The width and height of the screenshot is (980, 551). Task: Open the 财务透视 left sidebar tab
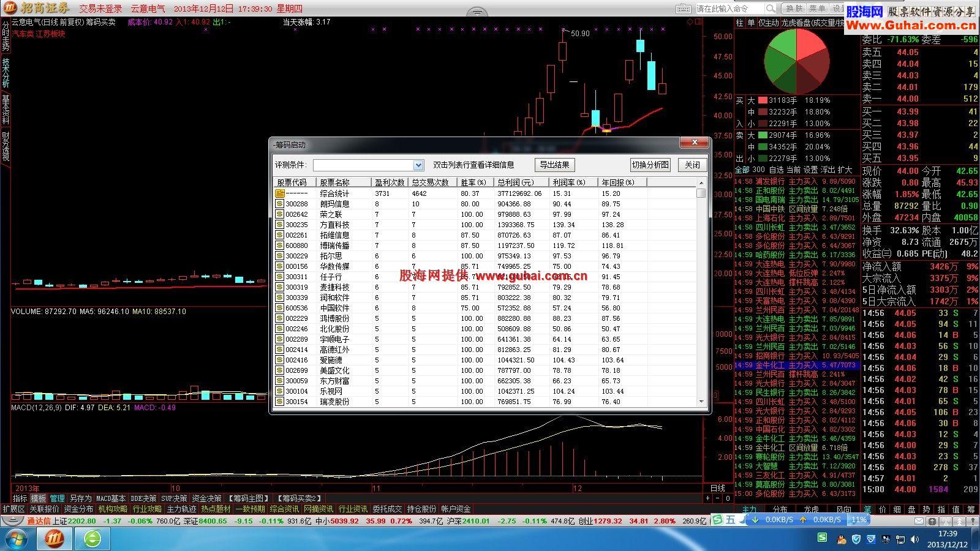6,146
